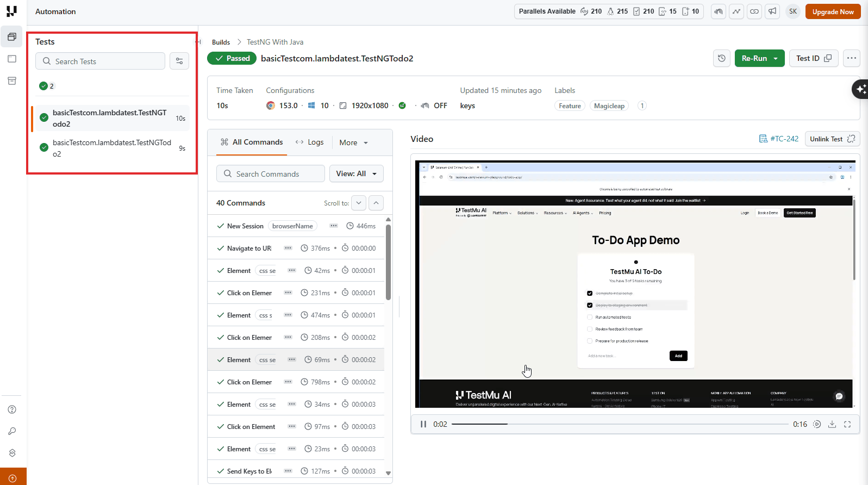Select the New Session command row
The width and height of the screenshot is (868, 485).
(x=296, y=226)
